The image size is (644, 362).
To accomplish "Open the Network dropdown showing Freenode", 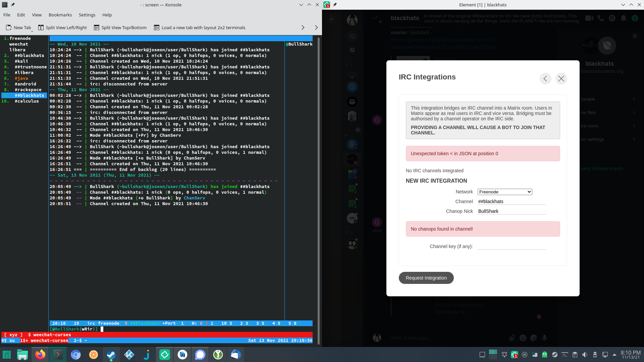I will click(x=505, y=192).
